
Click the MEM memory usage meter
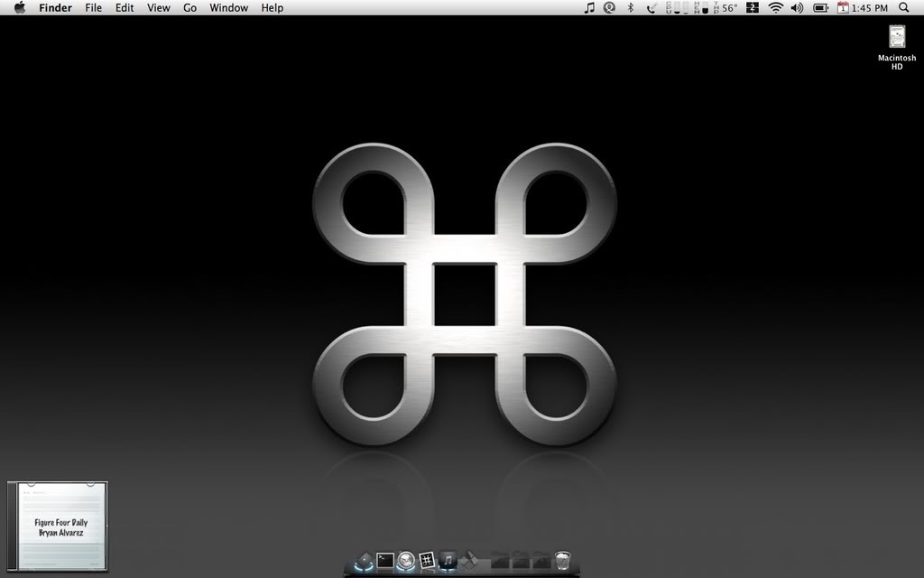701,7
